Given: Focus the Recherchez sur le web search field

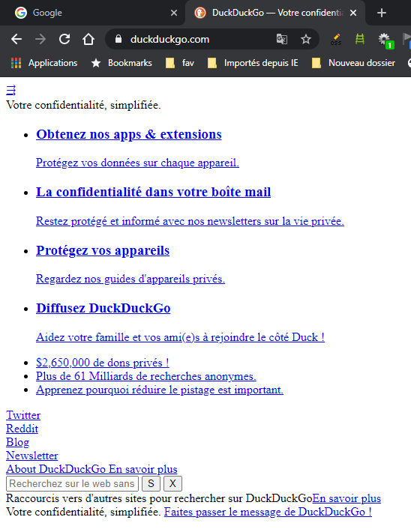Looking at the screenshot, I should 72,483.
